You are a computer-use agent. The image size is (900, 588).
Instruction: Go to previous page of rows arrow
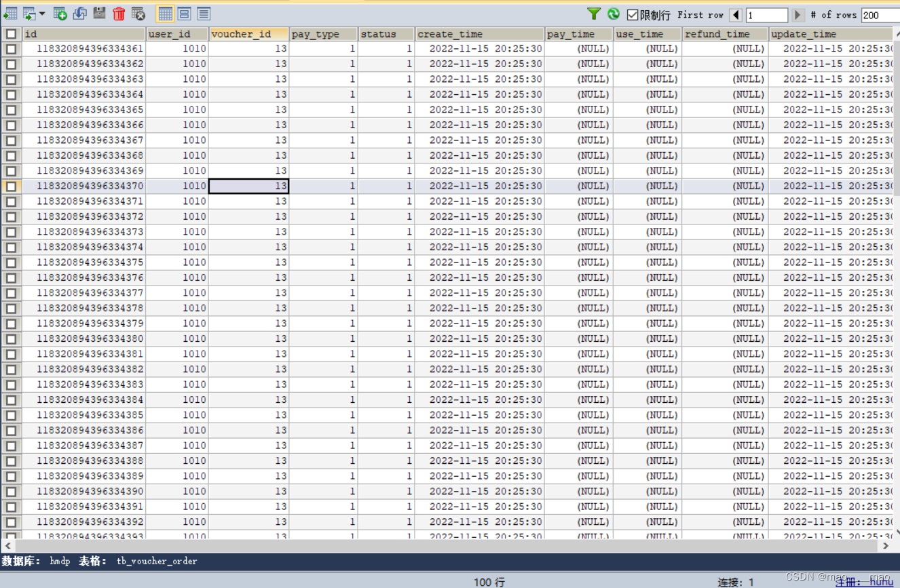(736, 14)
